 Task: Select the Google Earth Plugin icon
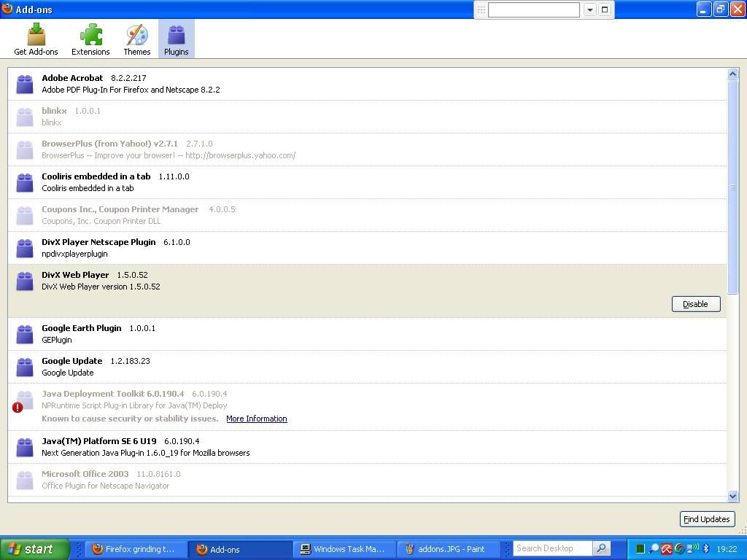pos(25,334)
